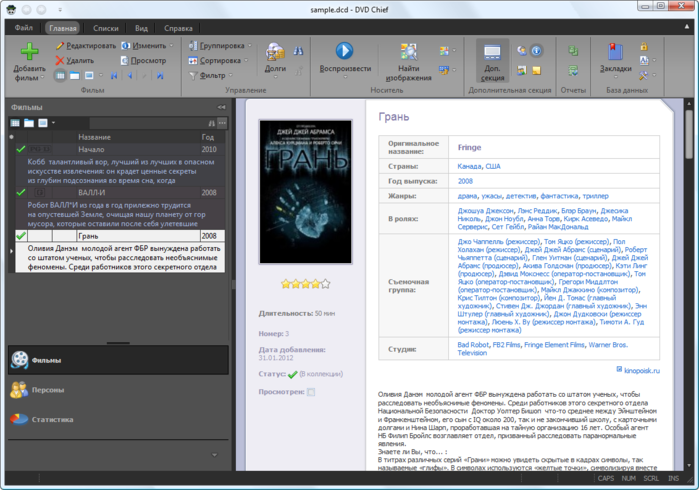Click the left panel folder view icon
Screen dimensions: 699x490
(x=29, y=123)
